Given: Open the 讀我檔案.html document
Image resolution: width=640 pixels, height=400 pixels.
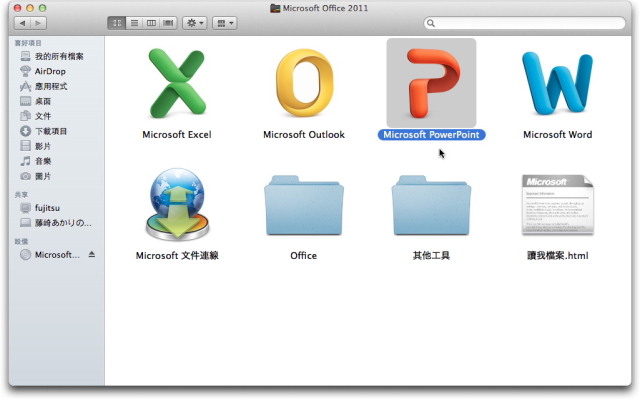Looking at the screenshot, I should coord(558,205).
